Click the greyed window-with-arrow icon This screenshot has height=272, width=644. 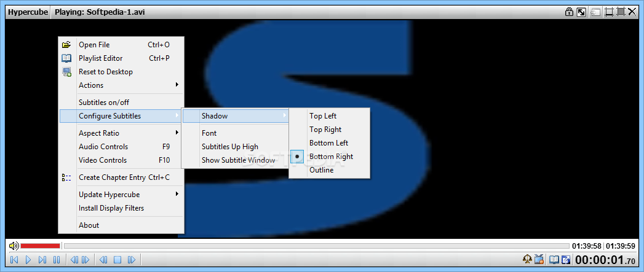click(x=595, y=12)
